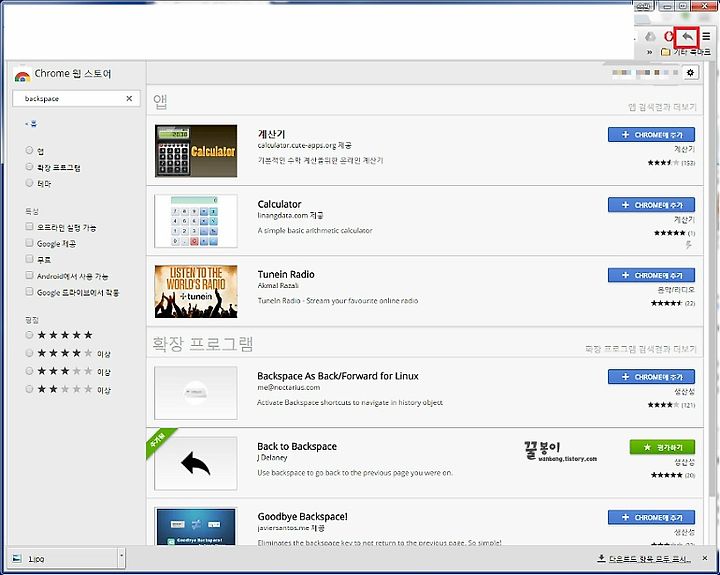Click the blurred account name in header
Viewport: 720px width, 575px height.
(x=645, y=73)
